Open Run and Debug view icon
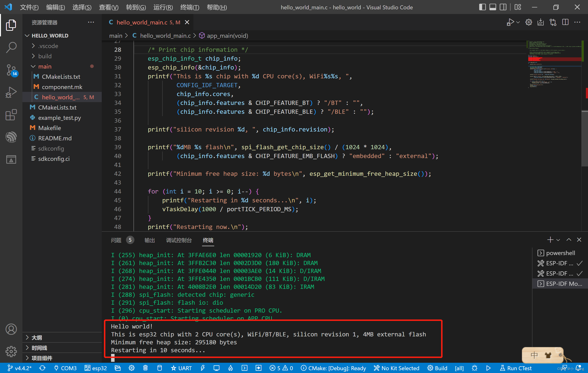 11,93
